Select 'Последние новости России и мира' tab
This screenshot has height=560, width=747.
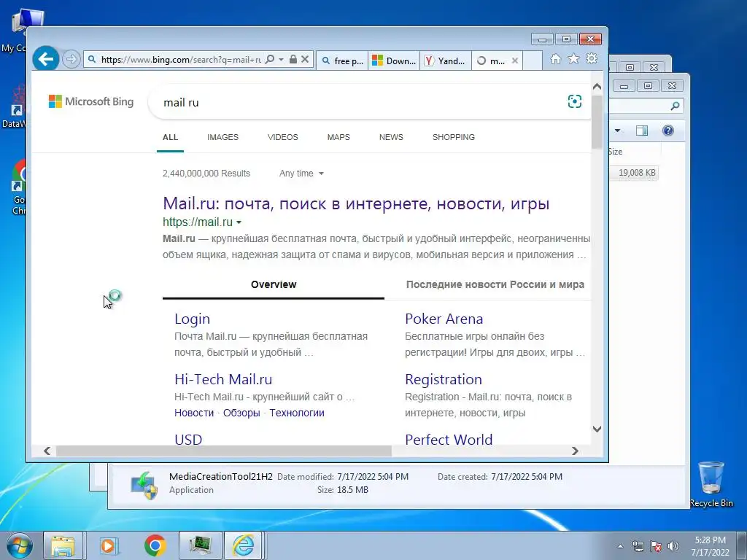coord(495,284)
